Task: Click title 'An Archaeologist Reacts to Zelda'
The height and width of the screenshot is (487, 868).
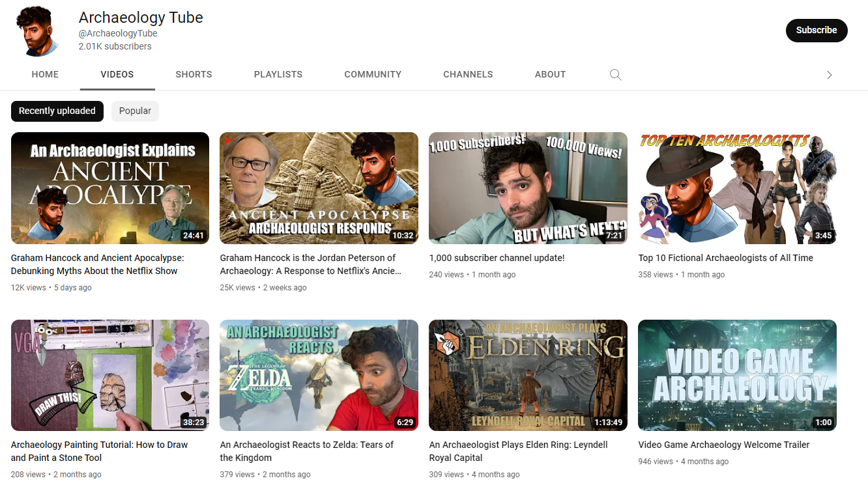Action: click(x=307, y=451)
